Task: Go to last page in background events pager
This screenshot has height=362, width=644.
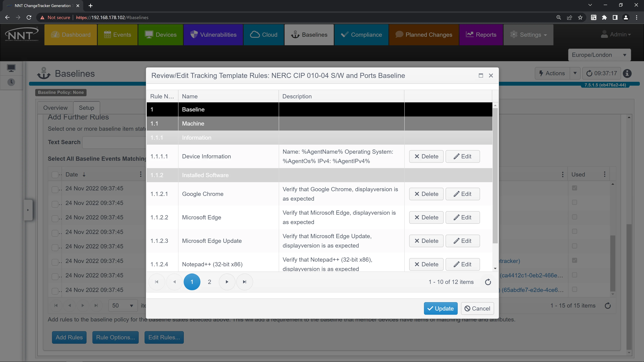Action: (x=96, y=306)
